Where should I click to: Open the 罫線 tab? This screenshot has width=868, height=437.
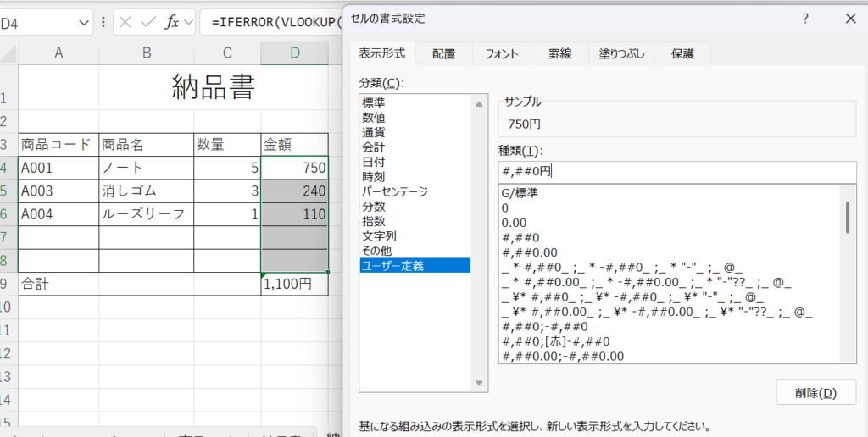click(559, 53)
